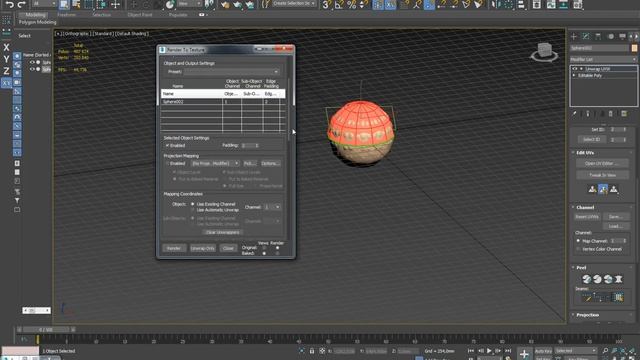Open the Modify panel tab icon
Screen dimensions: 640x360
pos(586,37)
